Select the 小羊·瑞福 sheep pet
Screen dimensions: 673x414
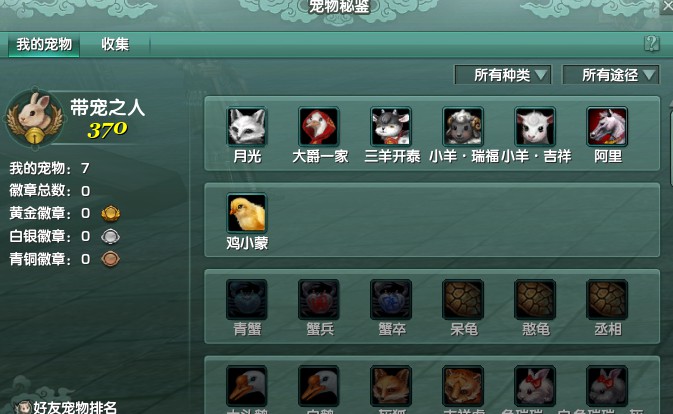(x=463, y=127)
